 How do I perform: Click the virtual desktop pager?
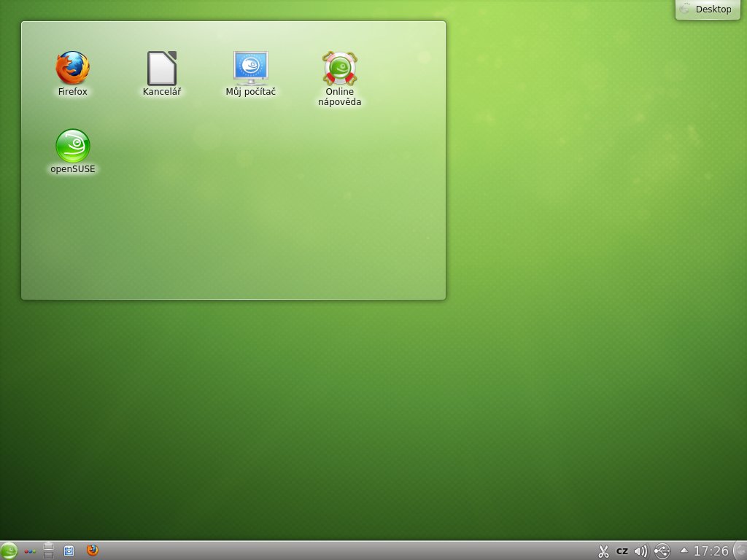[48, 551]
